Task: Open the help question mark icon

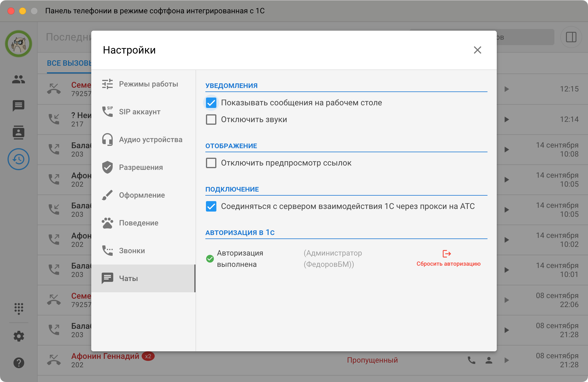Action: coord(19,363)
